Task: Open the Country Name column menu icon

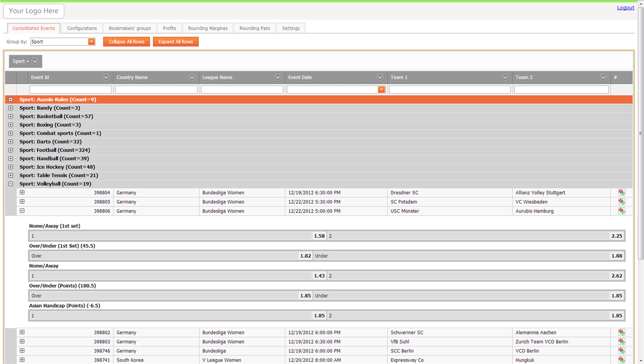Action: tap(192, 77)
